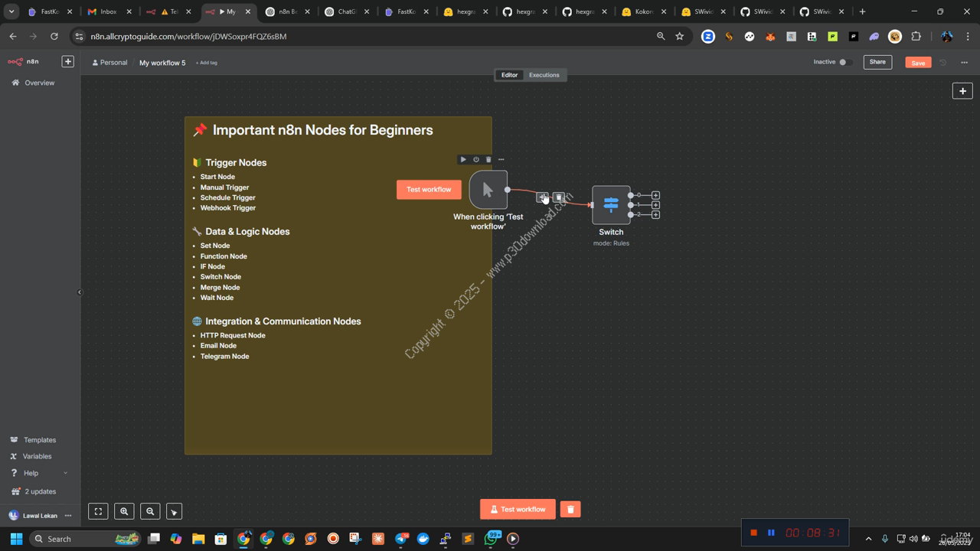Delete the connection with trash icon
This screenshot has width=980, height=551.
coord(559,197)
